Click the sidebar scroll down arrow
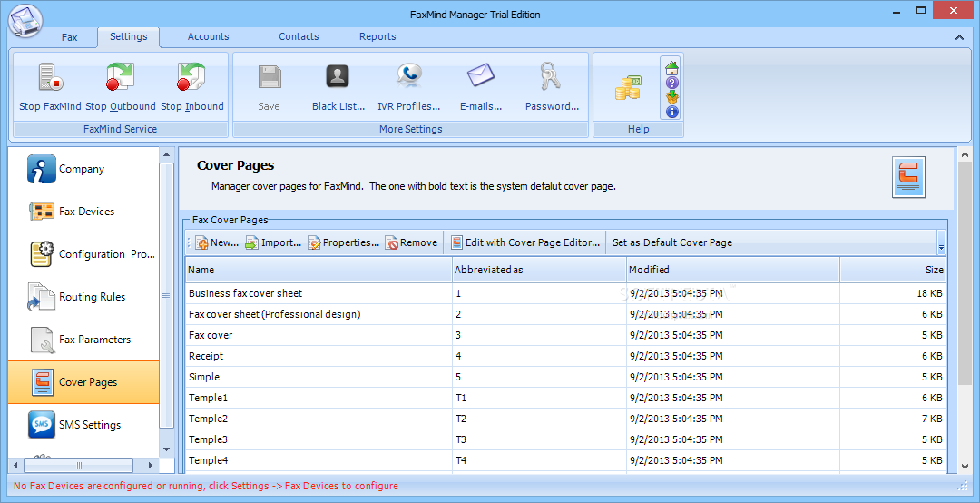This screenshot has height=503, width=980. (166, 449)
